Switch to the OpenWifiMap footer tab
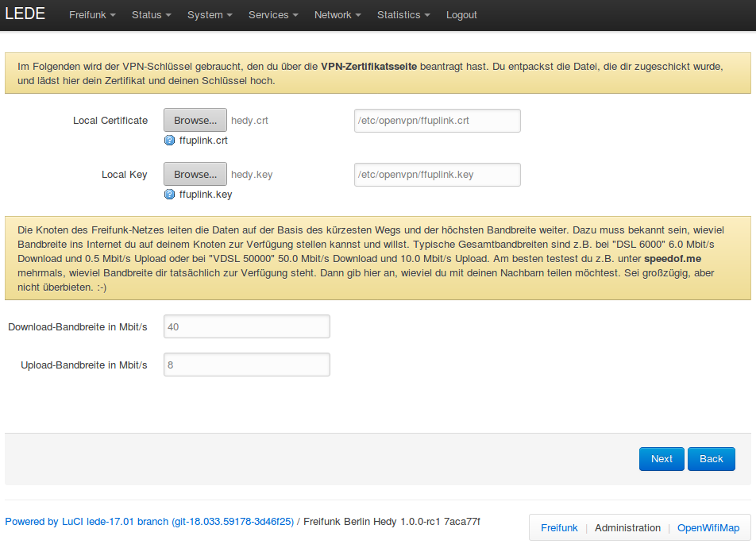 pos(708,528)
